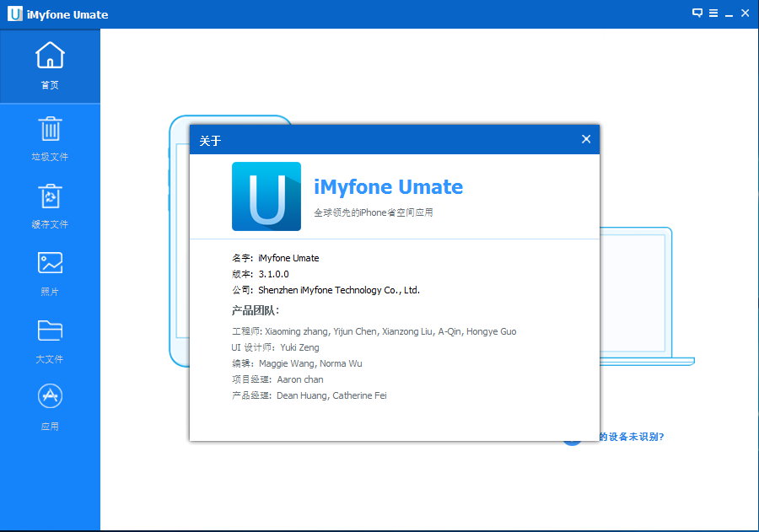This screenshot has width=759, height=532.
Task: Click the iMyfone Umate logo in title bar
Action: (x=15, y=14)
